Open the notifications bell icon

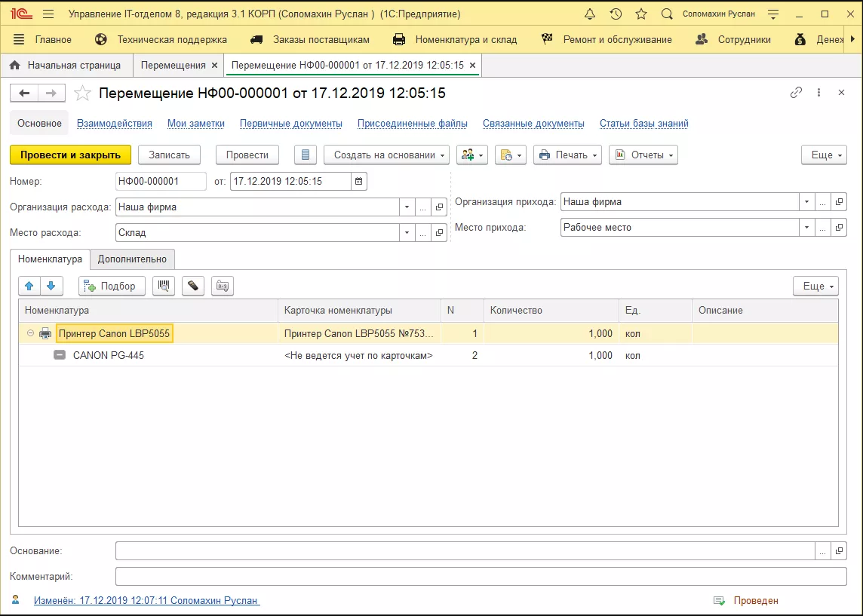tap(590, 14)
